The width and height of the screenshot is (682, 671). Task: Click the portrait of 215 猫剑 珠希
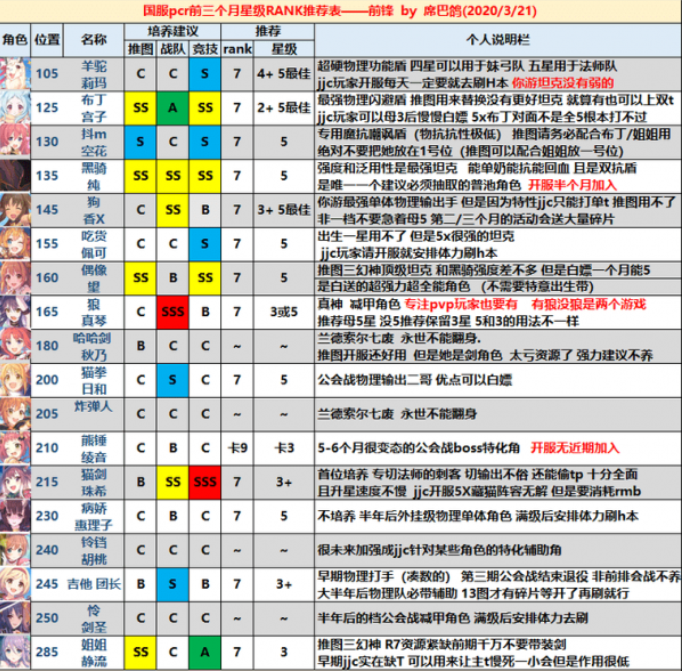pyautogui.click(x=15, y=482)
